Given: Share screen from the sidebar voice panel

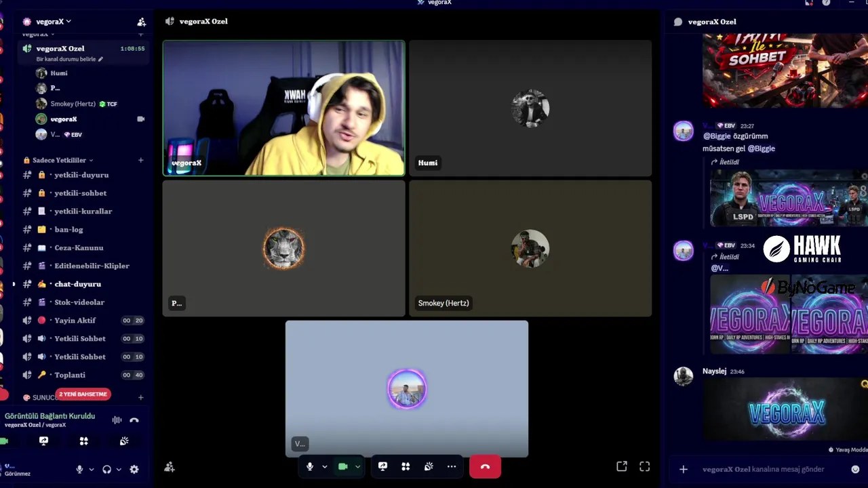Looking at the screenshot, I should [43, 441].
